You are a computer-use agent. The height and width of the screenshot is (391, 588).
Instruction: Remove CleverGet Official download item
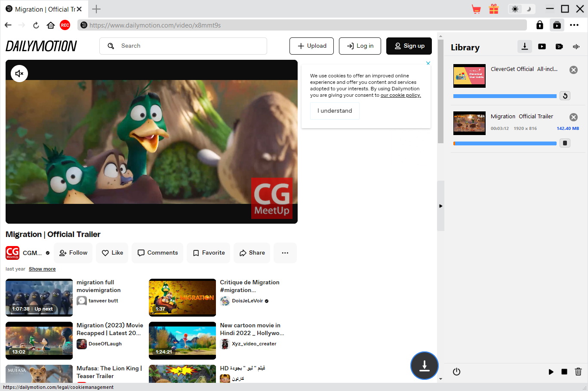tap(574, 70)
